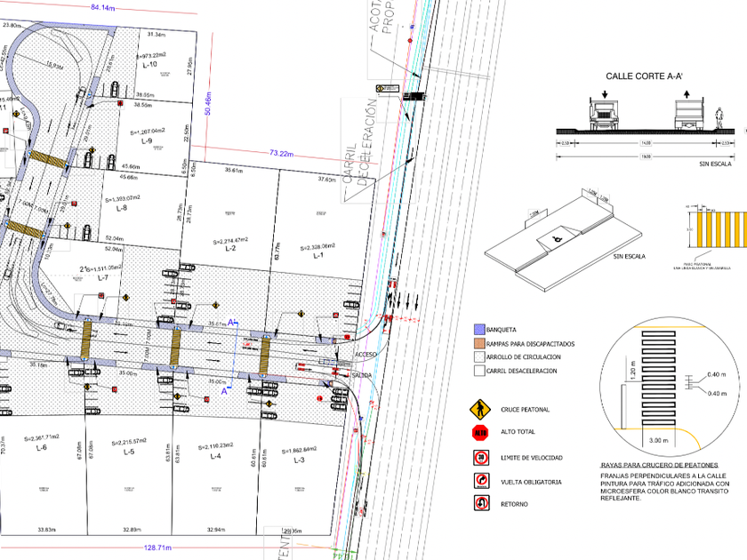Viewport: 747px width, 560px height.
Task: Select lot label L-2
Action: tap(230, 248)
